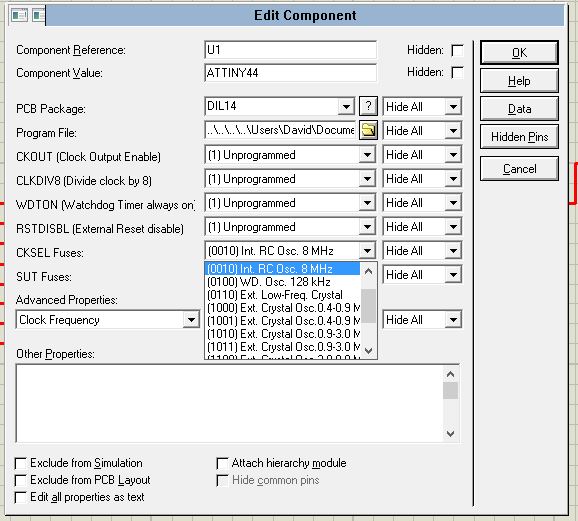This screenshot has height=521, width=578.
Task: Browse for program file with folder icon
Action: 368,131
